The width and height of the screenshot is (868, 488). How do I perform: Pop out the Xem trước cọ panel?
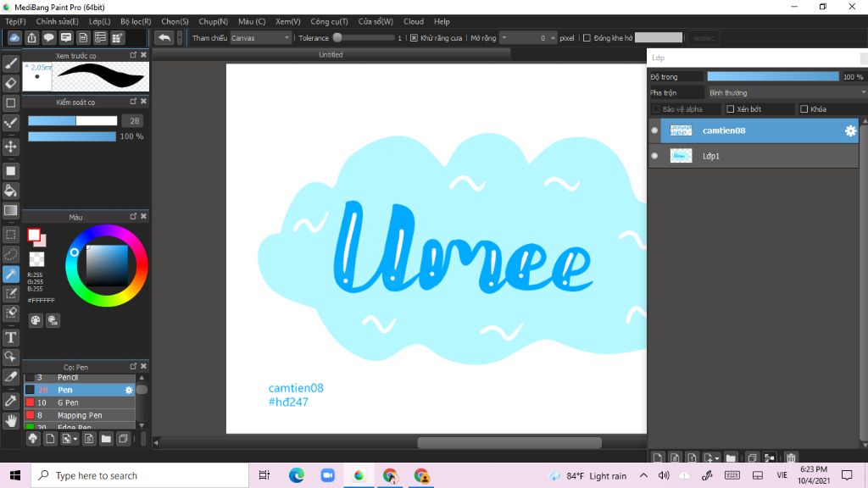pos(133,55)
